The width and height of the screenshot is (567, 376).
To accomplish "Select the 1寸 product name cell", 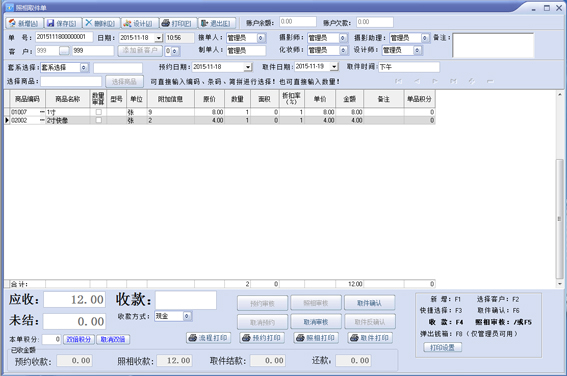I will pos(67,112).
